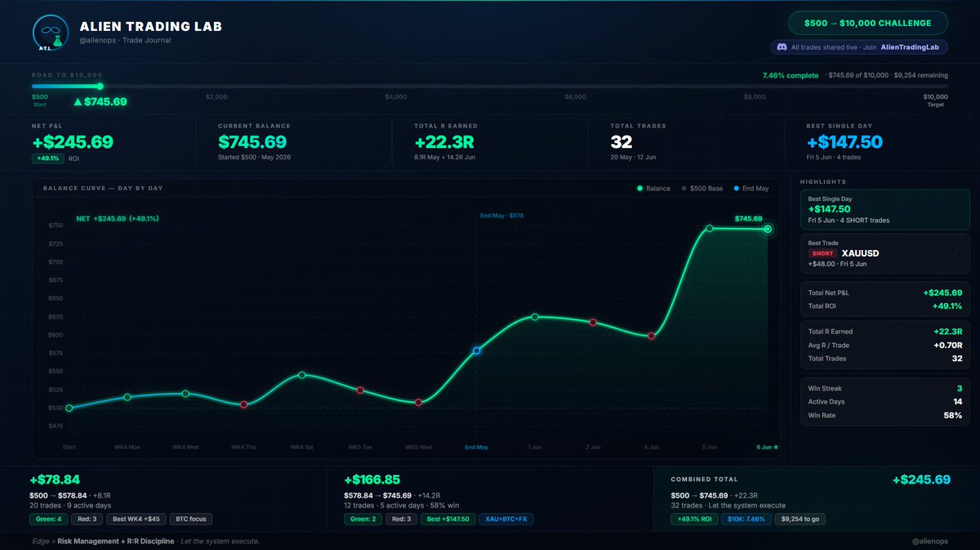Click the XAU+BTC+FX tag

pyautogui.click(x=505, y=519)
